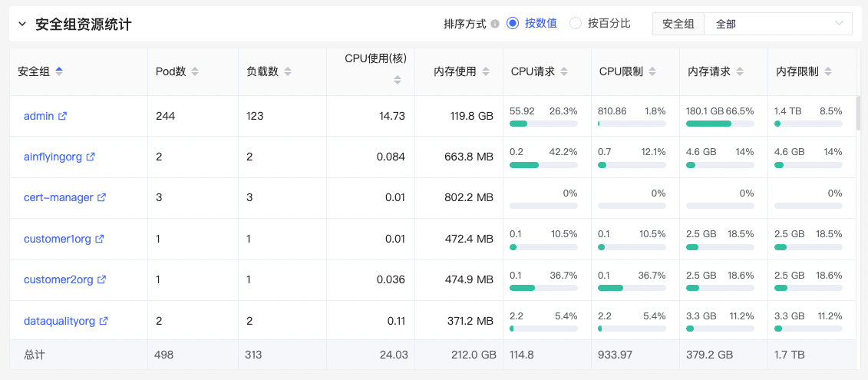The image size is (868, 380).
Task: Sort by 内存使用 column arrows
Action: point(486,71)
